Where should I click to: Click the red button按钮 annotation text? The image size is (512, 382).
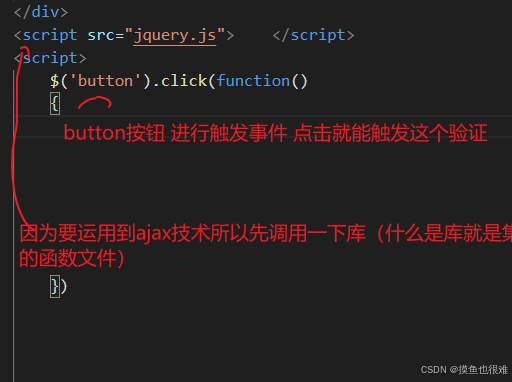point(275,133)
